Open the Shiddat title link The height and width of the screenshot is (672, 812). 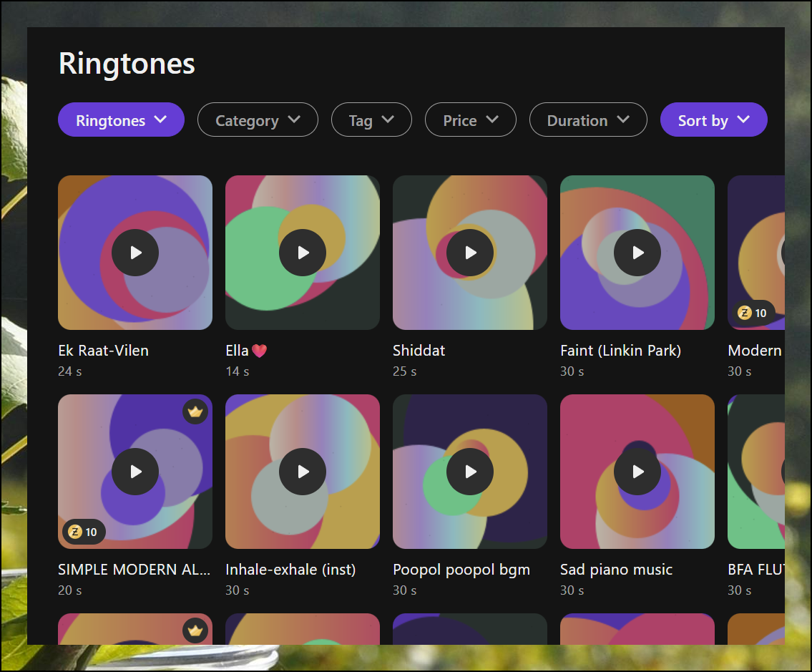click(x=419, y=351)
